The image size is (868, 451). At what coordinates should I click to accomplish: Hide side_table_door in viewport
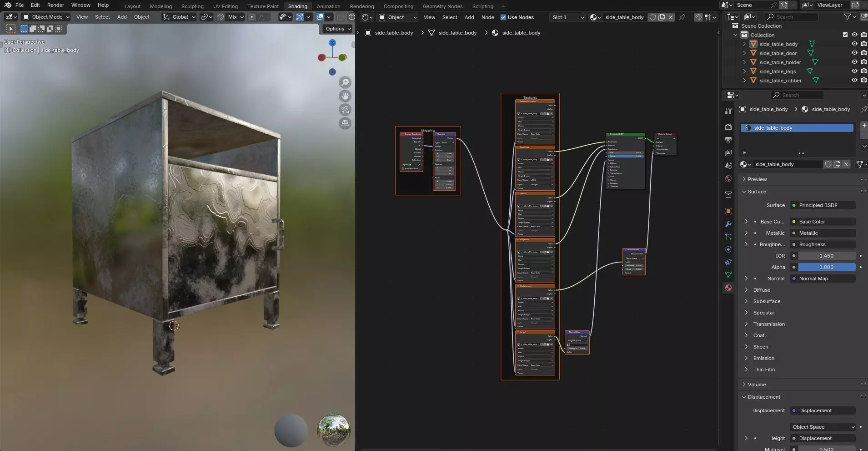coord(854,53)
